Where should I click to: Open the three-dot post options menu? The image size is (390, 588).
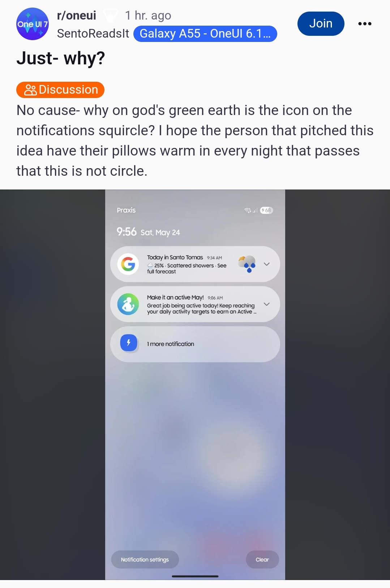point(365,24)
